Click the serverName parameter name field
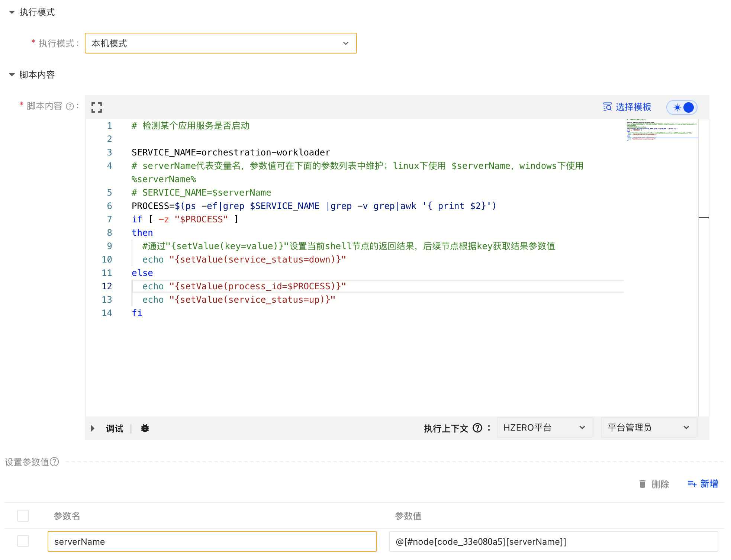Image resolution: width=731 pixels, height=560 pixels. coord(212,541)
